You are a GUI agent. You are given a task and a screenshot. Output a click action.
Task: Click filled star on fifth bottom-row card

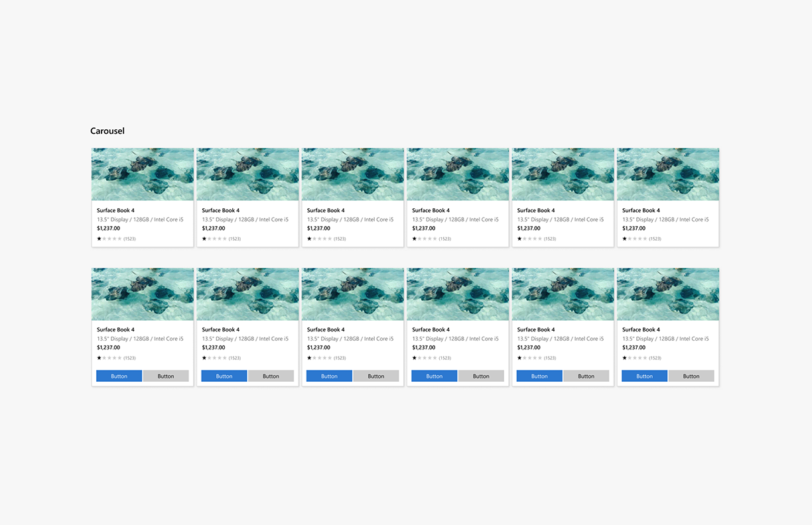point(519,358)
